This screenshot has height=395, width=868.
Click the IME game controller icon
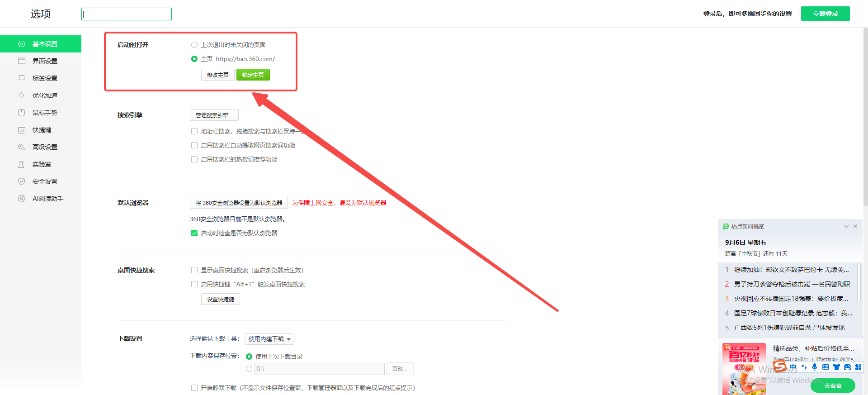tap(847, 367)
